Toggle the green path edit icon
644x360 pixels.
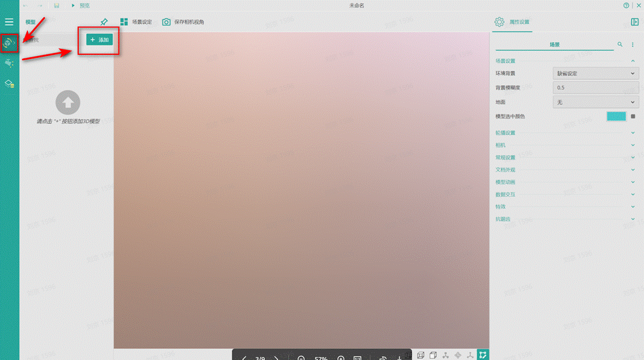click(x=483, y=354)
